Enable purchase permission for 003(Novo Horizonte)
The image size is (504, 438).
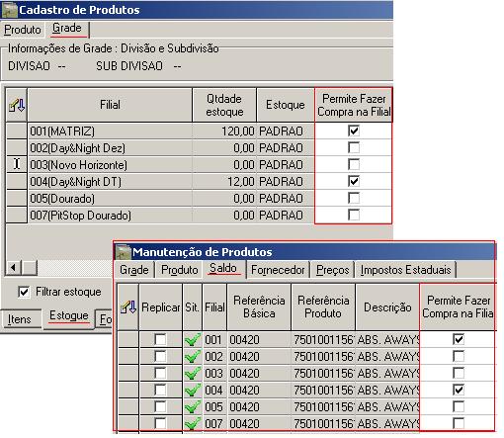click(354, 164)
